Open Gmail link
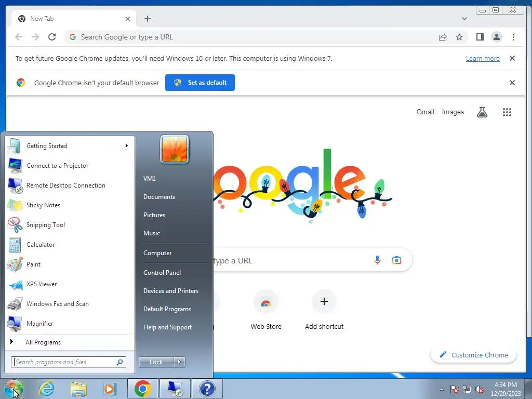Viewport: 532px width, 399px height. (x=425, y=112)
